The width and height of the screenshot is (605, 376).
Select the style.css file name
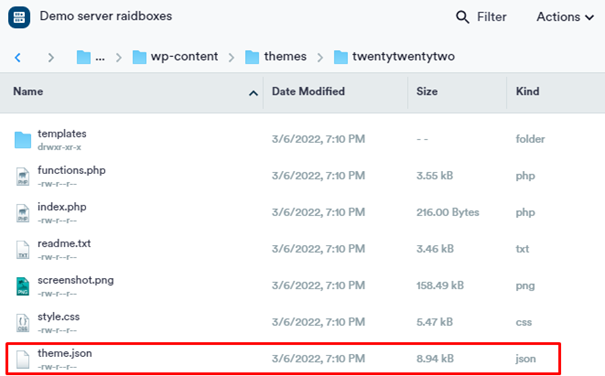pyautogui.click(x=59, y=317)
